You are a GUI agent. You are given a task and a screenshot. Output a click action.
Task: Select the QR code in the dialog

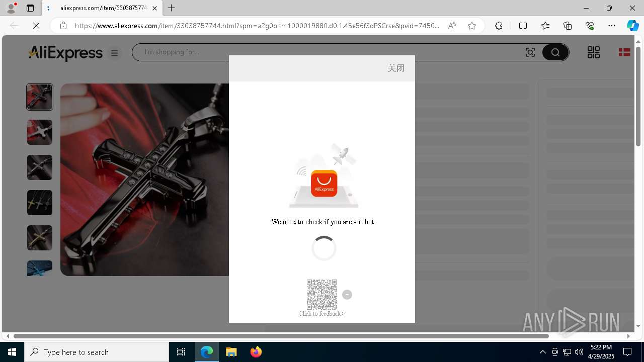click(x=322, y=295)
